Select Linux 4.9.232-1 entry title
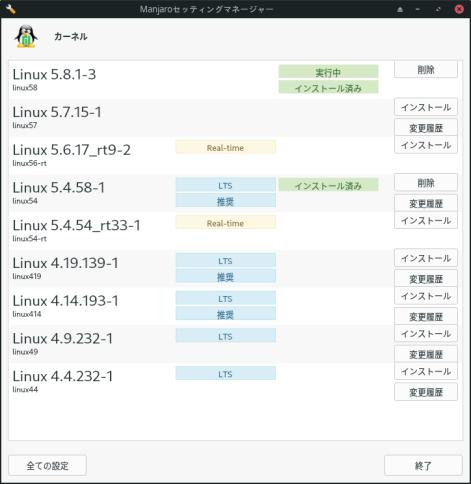The height and width of the screenshot is (484, 471). pos(63,338)
